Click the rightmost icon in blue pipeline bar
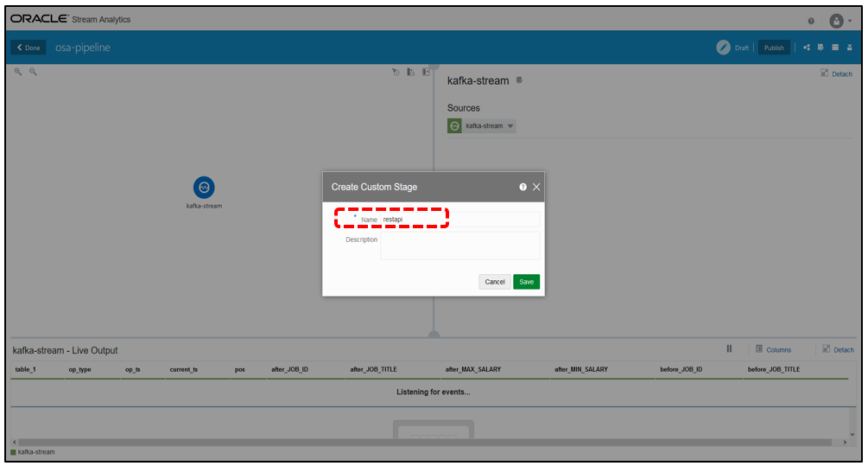Image resolution: width=868 pixels, height=466 pixels. pyautogui.click(x=850, y=48)
